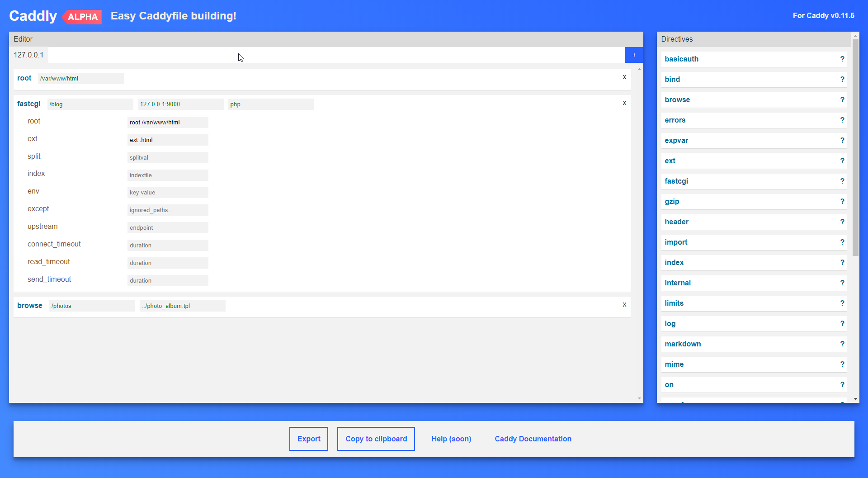Screen dimensions: 868x478
Task: Focus the send_timeout duration field
Action: [168, 280]
